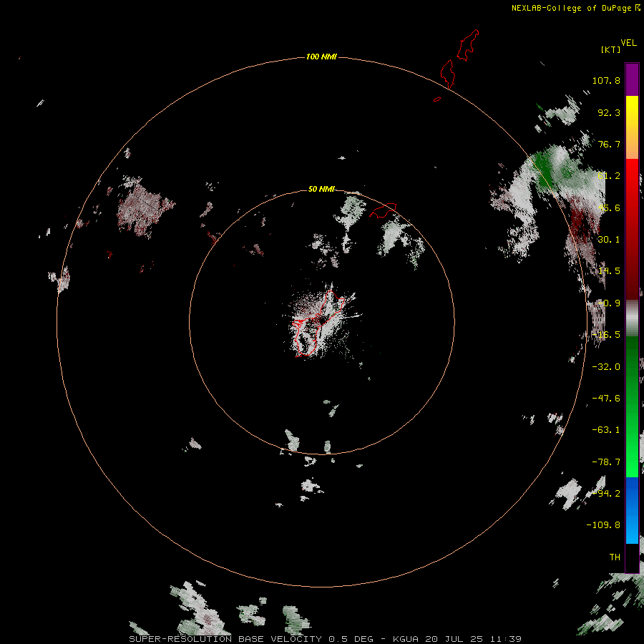Screen dimensions: 644x644
Task: Click the gray near-zero segment of color bar
Action: (x=632, y=318)
